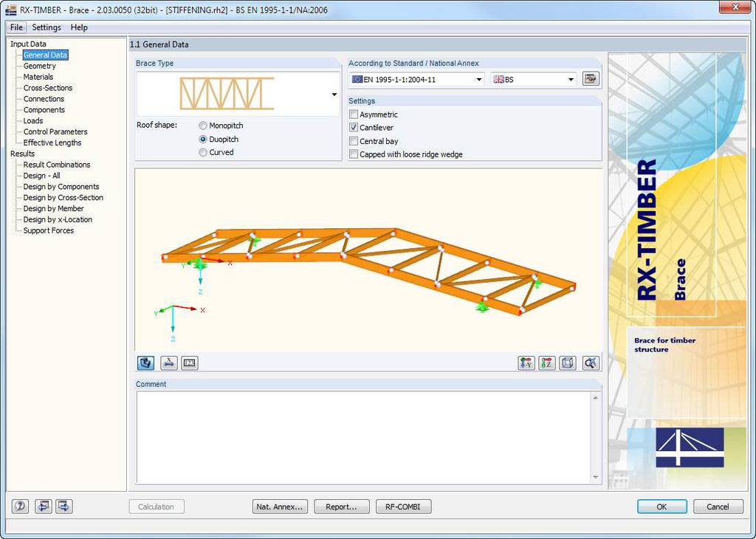Click inside the Comment text box
Viewport: 756px width, 539px height.
coord(363,437)
